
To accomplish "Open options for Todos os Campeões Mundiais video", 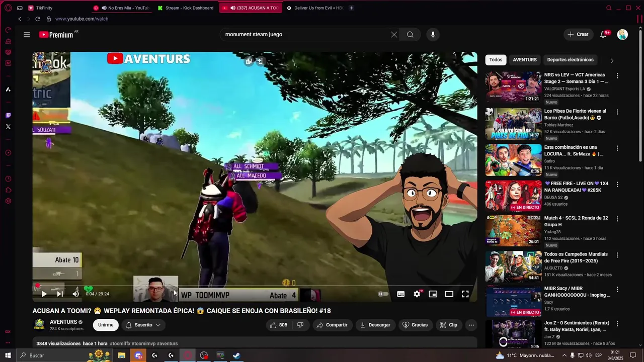I will [617, 255].
